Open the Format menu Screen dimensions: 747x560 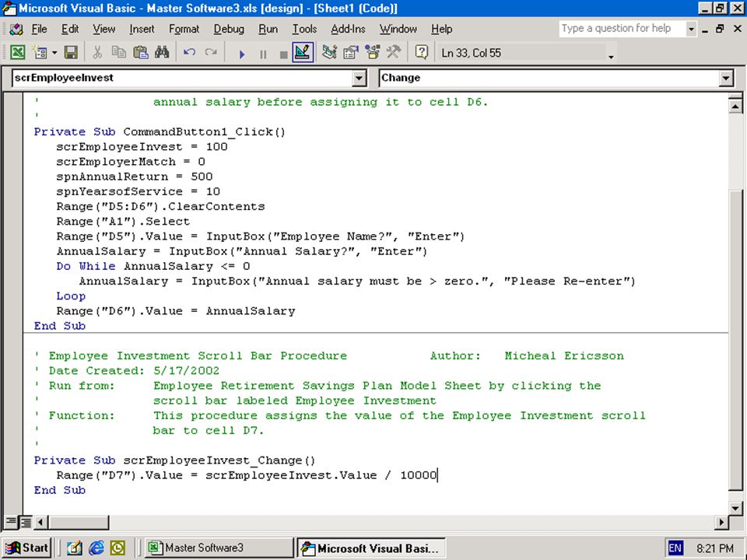tap(184, 30)
